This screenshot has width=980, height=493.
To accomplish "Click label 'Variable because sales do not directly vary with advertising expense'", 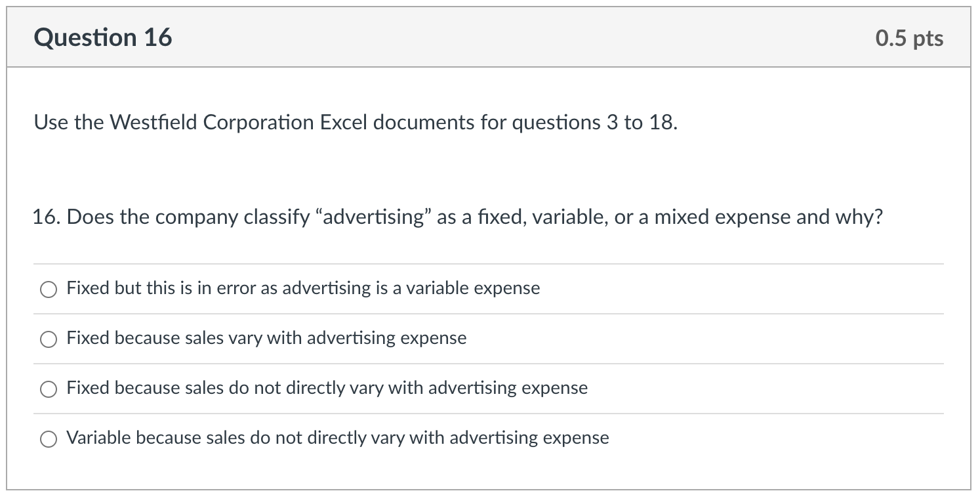I will coord(338,438).
